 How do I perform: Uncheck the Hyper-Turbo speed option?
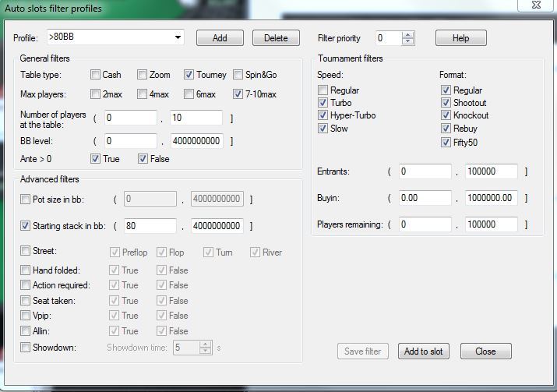click(x=323, y=115)
